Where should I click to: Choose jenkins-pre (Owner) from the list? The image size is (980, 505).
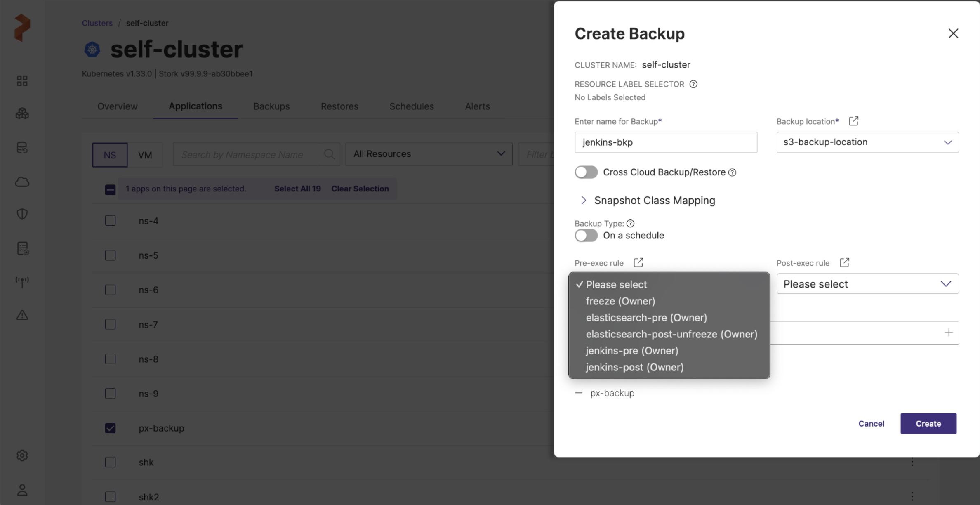(x=632, y=351)
